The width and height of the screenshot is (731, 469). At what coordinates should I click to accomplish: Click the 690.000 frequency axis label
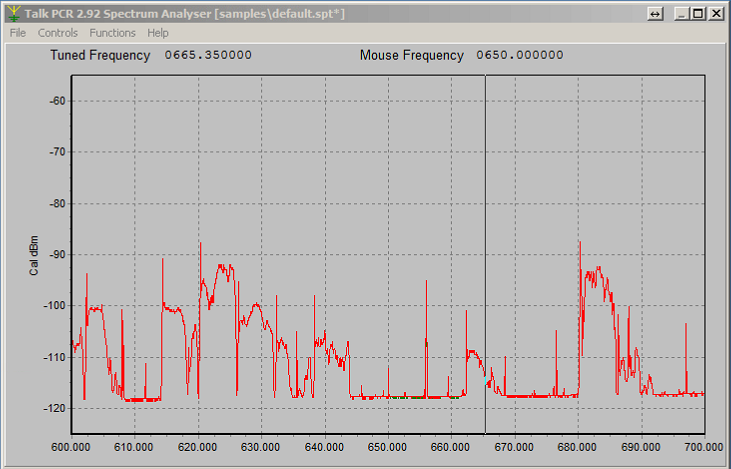[641, 447]
